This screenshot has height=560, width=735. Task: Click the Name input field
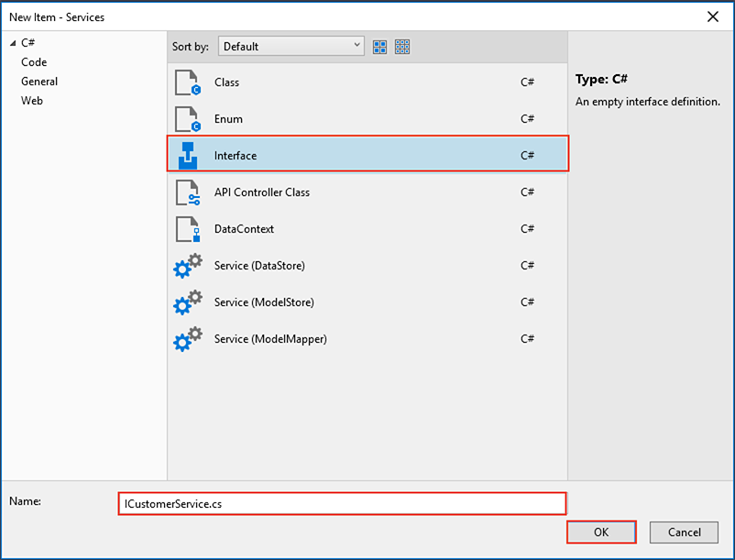(342, 504)
